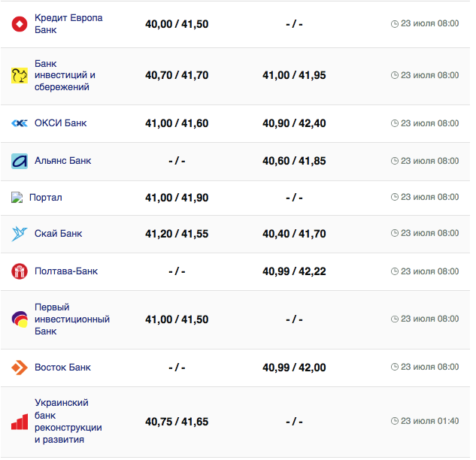The height and width of the screenshot is (460, 476).
Task: Click the Полтава-Банк red logo icon
Action: click(20, 271)
